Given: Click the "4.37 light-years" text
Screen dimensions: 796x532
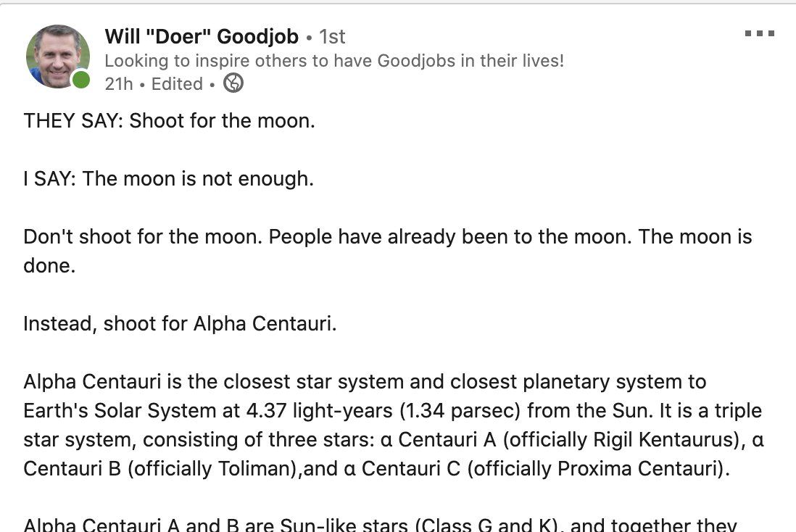Looking at the screenshot, I should [x=319, y=410].
